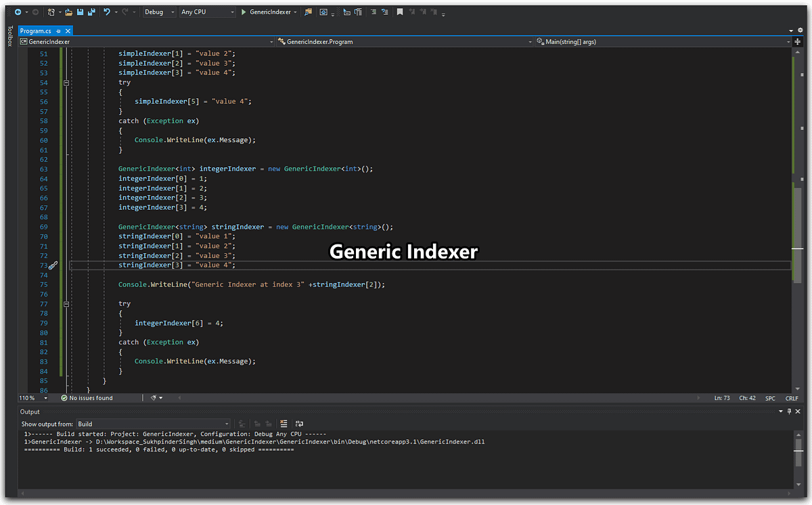Select the Undo icon
Image resolution: width=812 pixels, height=505 pixels.
point(107,12)
